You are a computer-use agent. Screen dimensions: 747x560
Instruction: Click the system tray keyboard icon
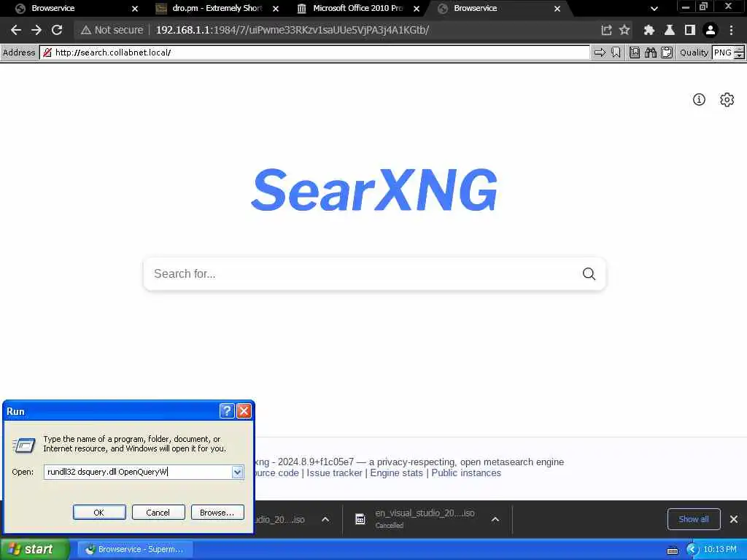pos(673,550)
